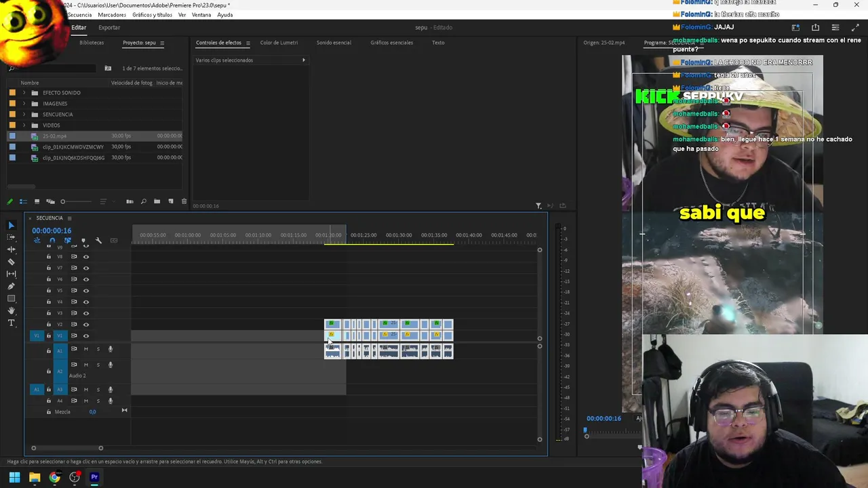Solo audio track A2
Screen dimensions: 868x488
coord(98,365)
